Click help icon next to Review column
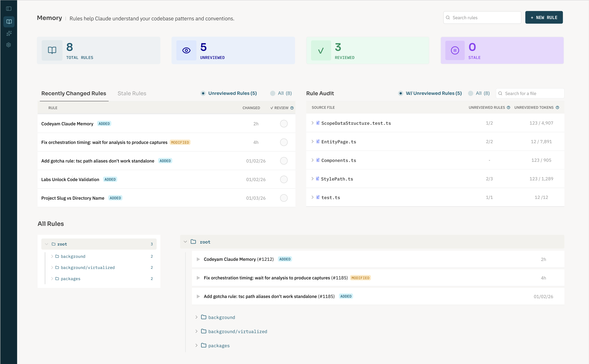 292,108
